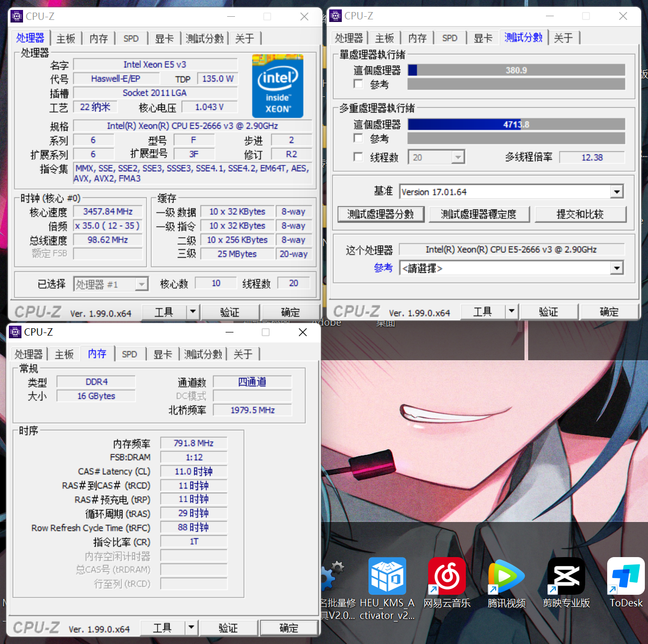The image size is (648, 644).
Task: Tick the single-thread 參考 checkbox
Action: [x=359, y=84]
